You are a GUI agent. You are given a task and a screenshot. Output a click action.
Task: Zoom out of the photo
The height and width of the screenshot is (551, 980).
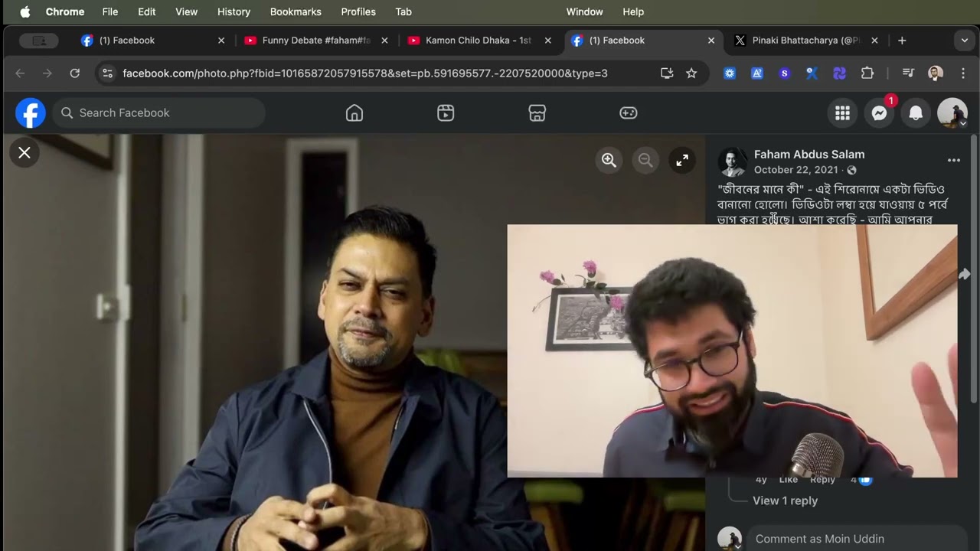click(645, 160)
